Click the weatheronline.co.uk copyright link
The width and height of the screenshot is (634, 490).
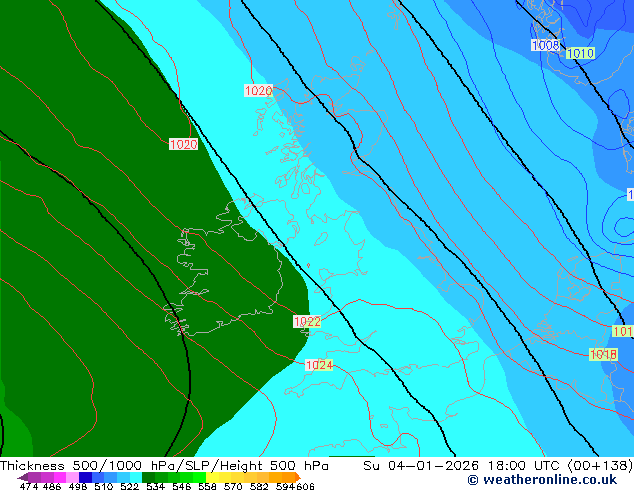[x=542, y=480]
